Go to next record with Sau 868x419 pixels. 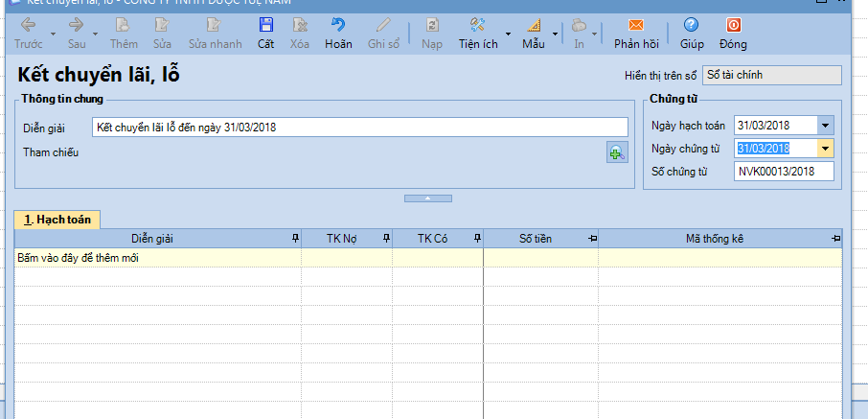pos(77,34)
